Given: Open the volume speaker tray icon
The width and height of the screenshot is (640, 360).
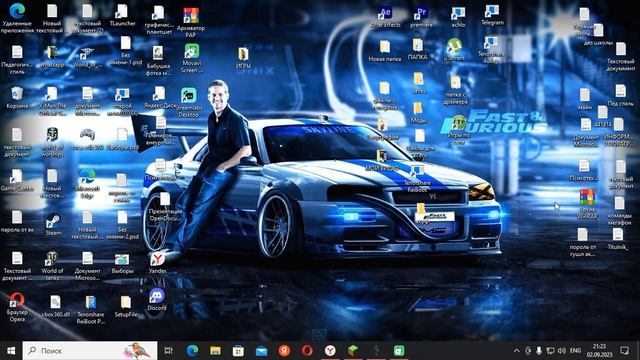Looking at the screenshot, I should point(562,351).
